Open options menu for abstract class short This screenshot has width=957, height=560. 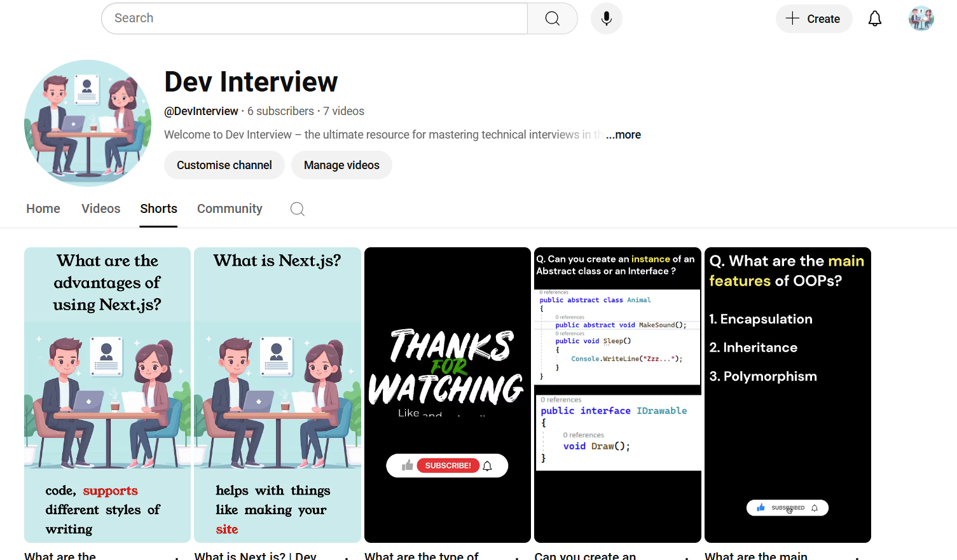(687, 557)
